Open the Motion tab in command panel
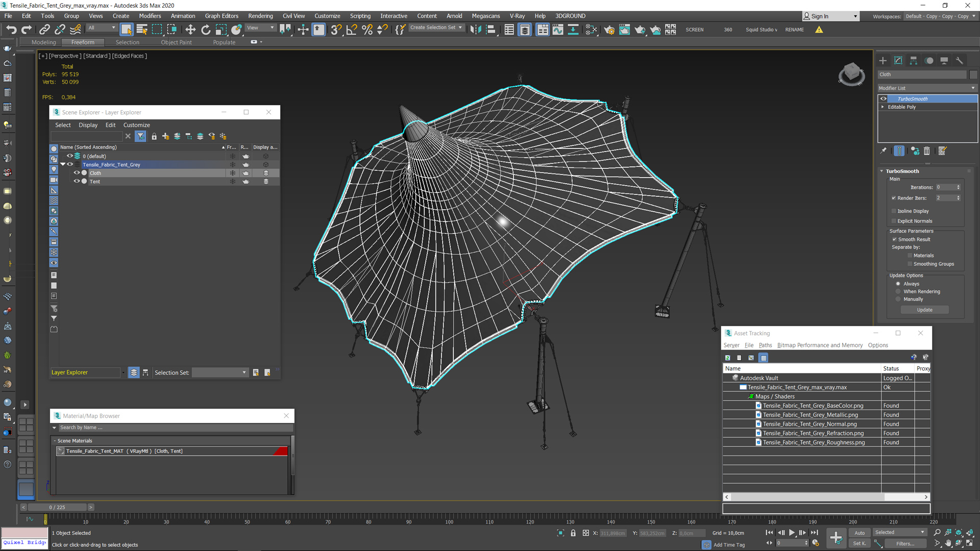 (929, 61)
